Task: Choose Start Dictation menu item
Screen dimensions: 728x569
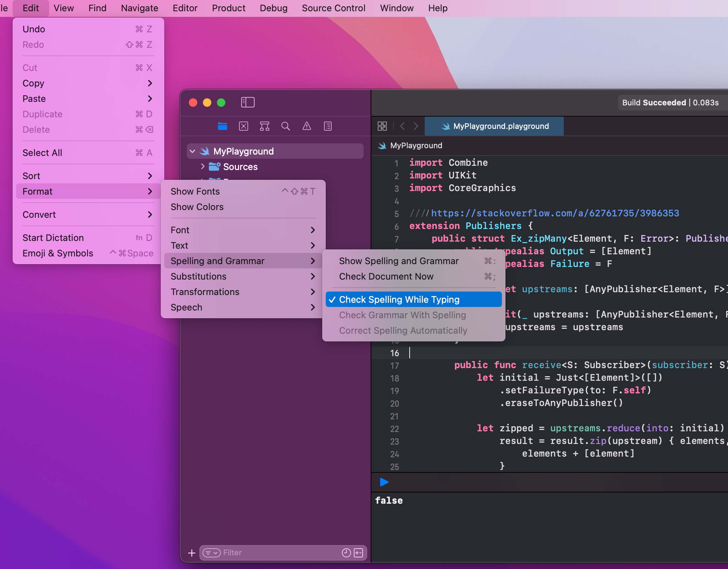Action: tap(88, 238)
